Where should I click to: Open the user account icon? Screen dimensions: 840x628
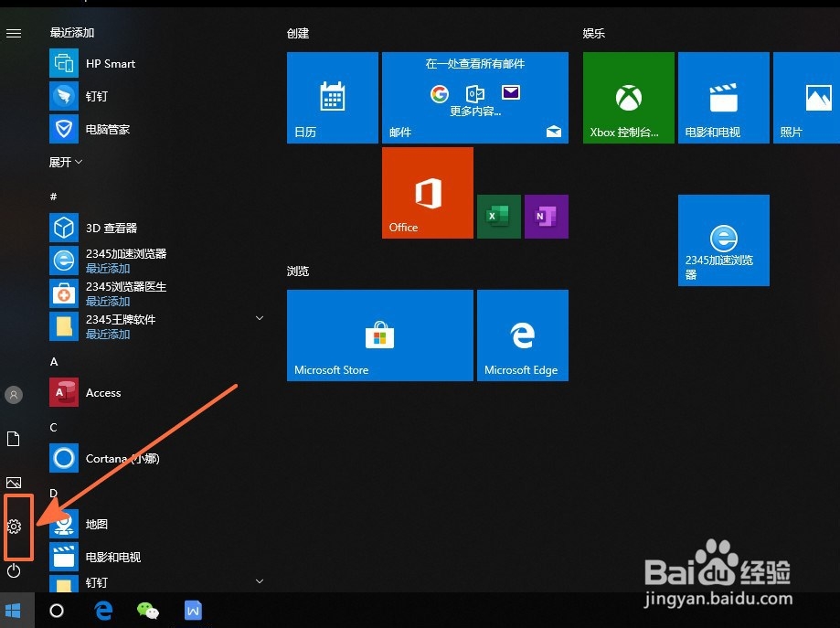(14, 395)
